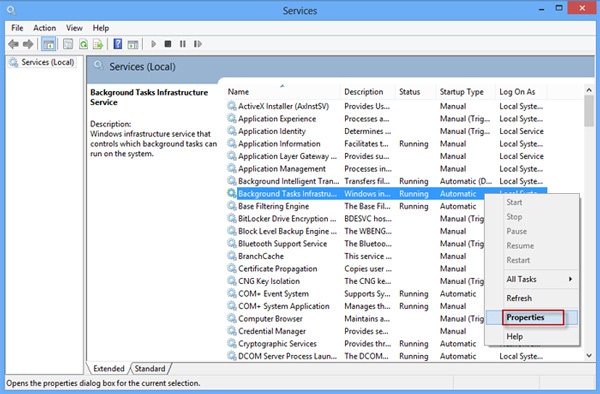Click the Forward arrow toolbar icon
Screen dimensions: 600x394
coord(28,44)
